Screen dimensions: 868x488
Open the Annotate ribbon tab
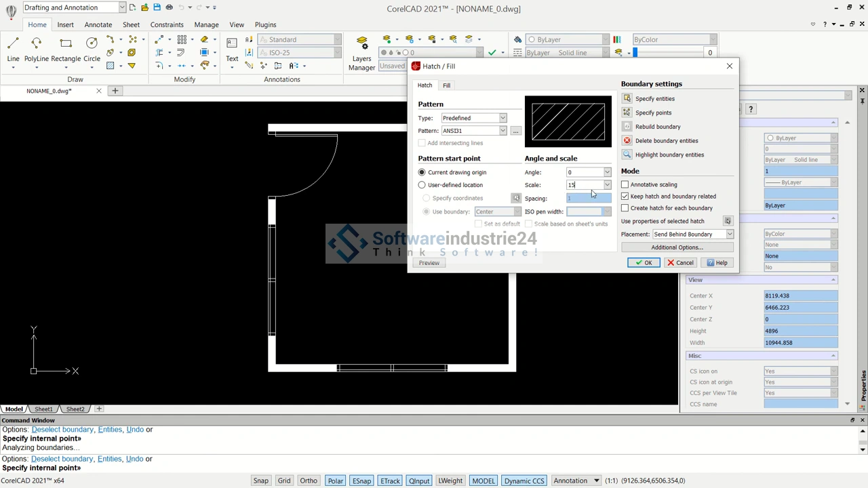[98, 24]
